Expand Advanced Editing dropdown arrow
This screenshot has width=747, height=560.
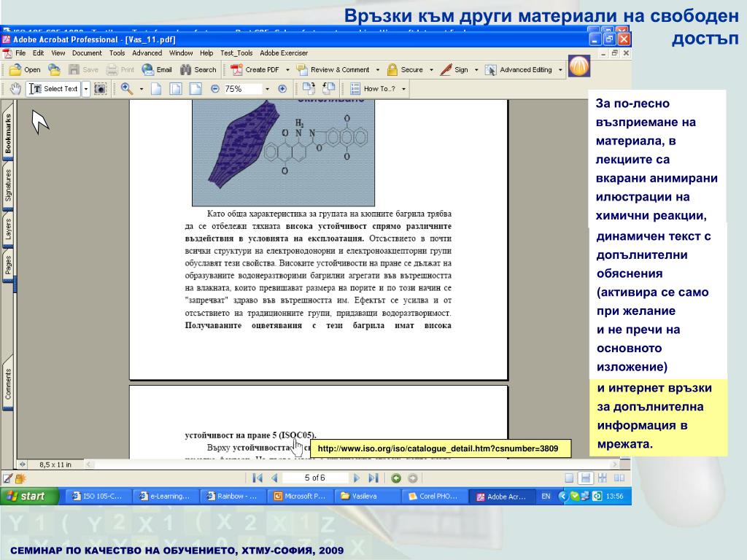(560, 70)
